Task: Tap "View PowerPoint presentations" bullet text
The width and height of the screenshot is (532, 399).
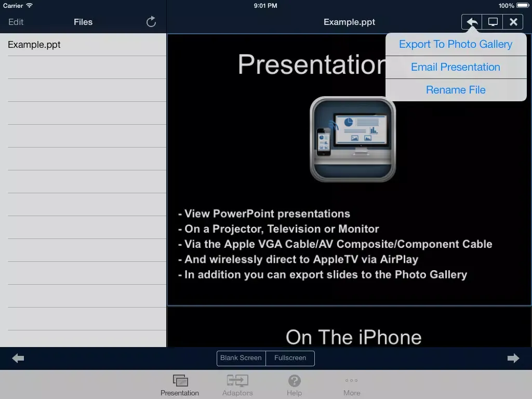Action: click(x=267, y=214)
